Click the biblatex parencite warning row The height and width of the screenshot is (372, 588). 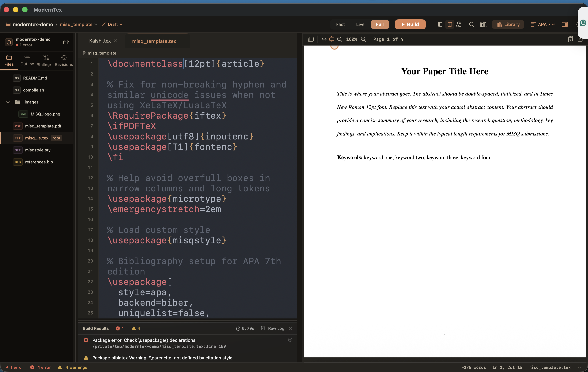pos(188,357)
